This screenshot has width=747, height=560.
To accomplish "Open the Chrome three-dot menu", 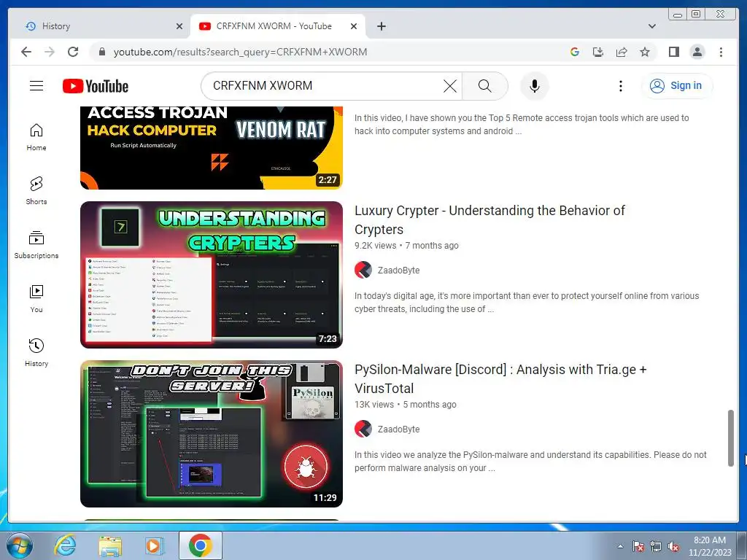I will click(x=721, y=52).
